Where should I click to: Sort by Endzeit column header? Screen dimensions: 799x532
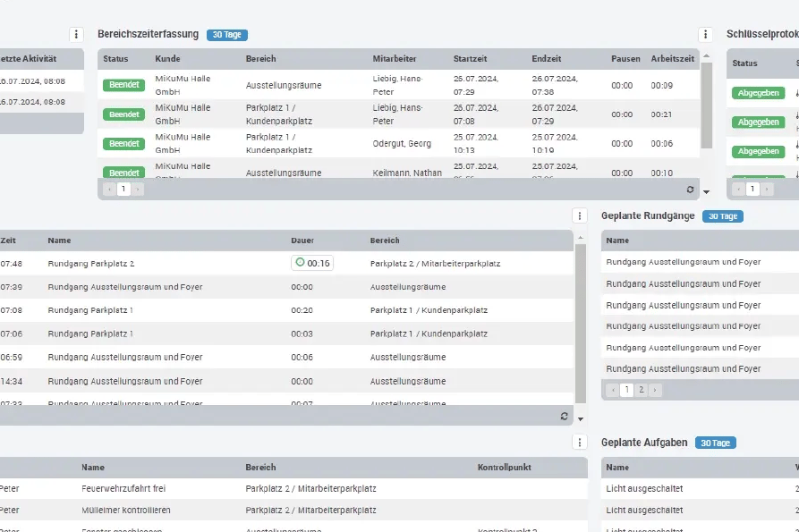(547, 58)
